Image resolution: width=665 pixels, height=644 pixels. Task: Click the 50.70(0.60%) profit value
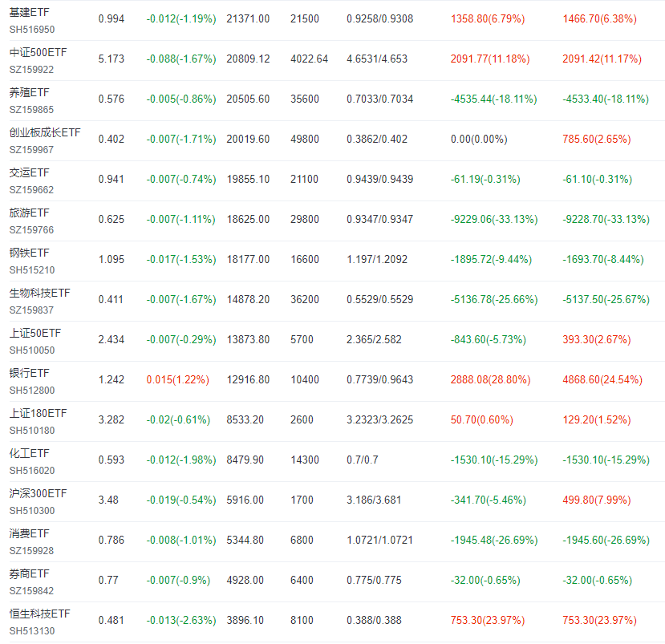point(482,420)
